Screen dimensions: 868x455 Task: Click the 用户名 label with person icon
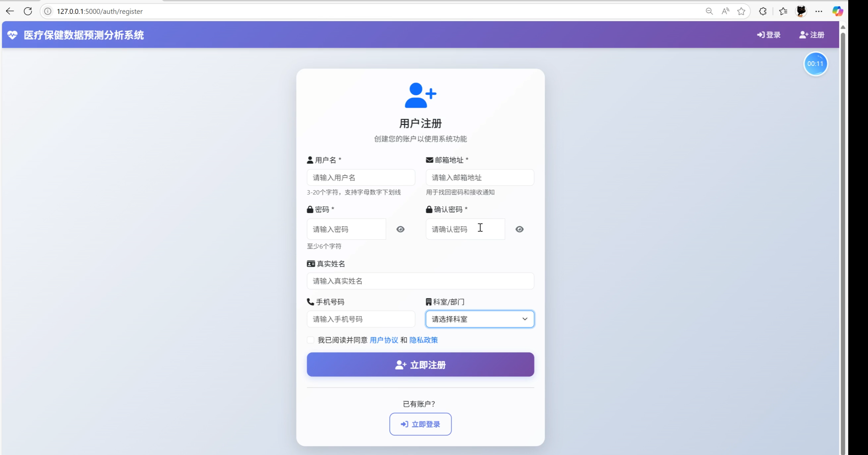pos(324,160)
